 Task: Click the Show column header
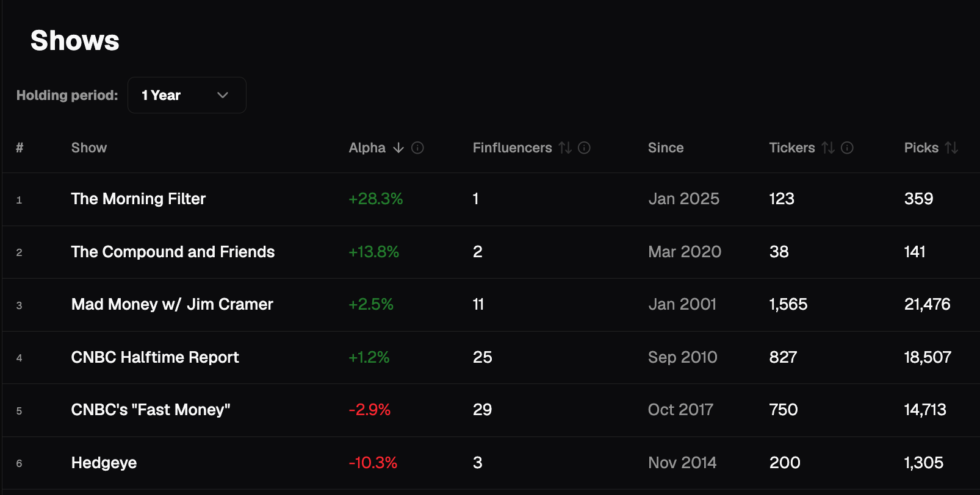point(89,148)
